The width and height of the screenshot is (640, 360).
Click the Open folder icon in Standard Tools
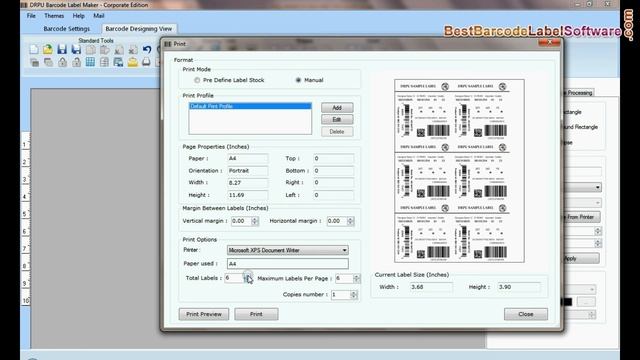[x=48, y=50]
